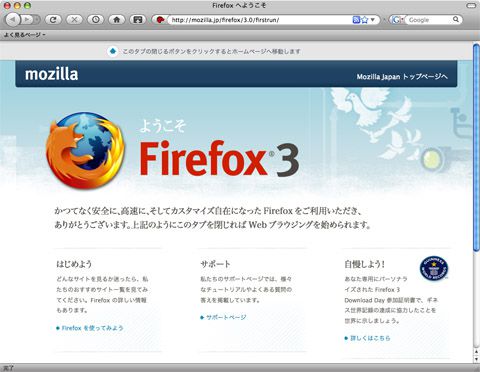Open the Google search engine selector
The image size is (480, 372).
pos(397,20)
